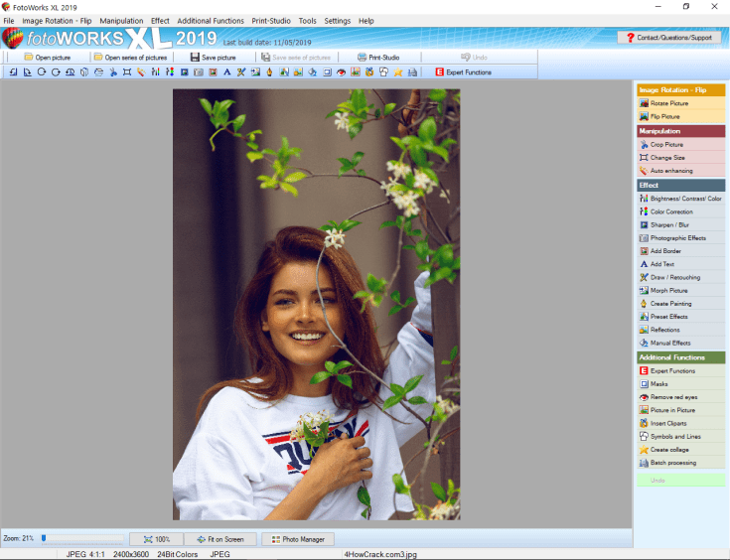Move the Zoom slider handle

44,538
